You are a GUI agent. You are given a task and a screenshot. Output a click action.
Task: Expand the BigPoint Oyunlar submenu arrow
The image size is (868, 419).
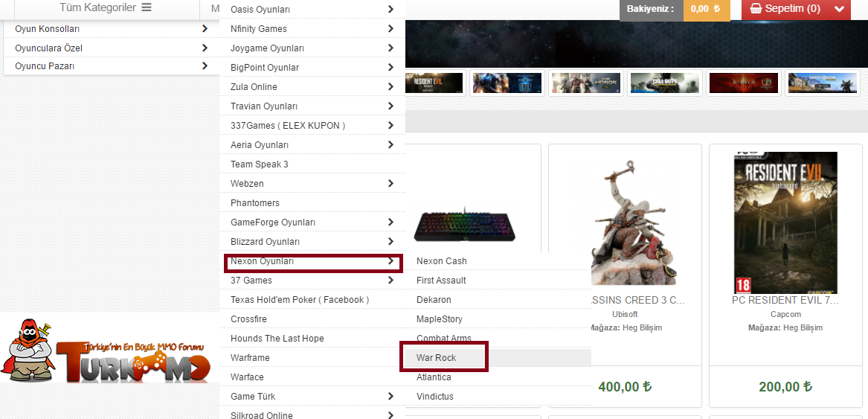point(390,67)
